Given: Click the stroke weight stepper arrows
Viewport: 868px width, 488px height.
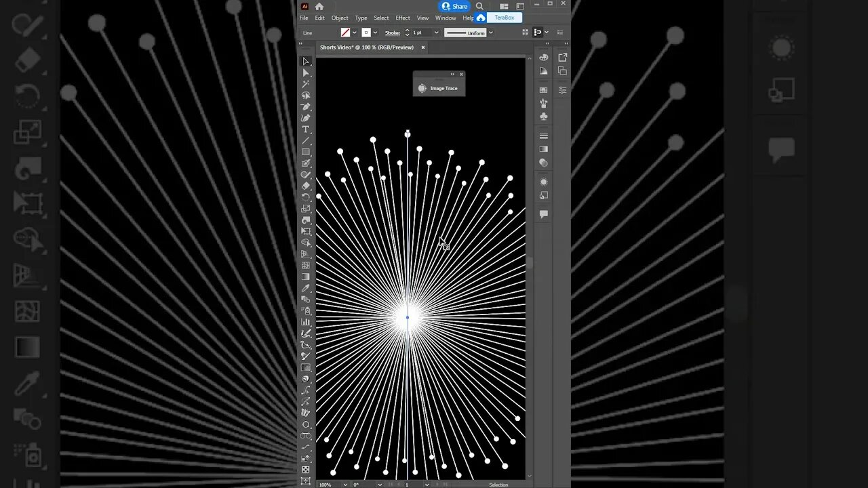Looking at the screenshot, I should (x=407, y=33).
